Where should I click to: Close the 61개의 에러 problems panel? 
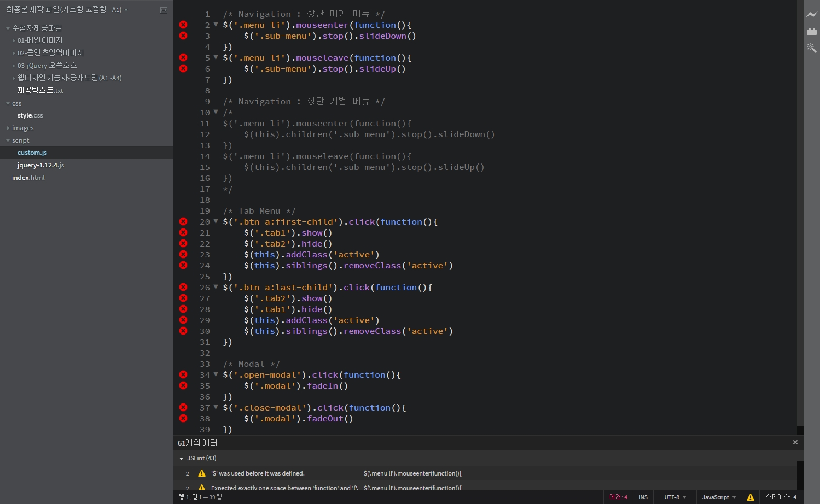[795, 442]
